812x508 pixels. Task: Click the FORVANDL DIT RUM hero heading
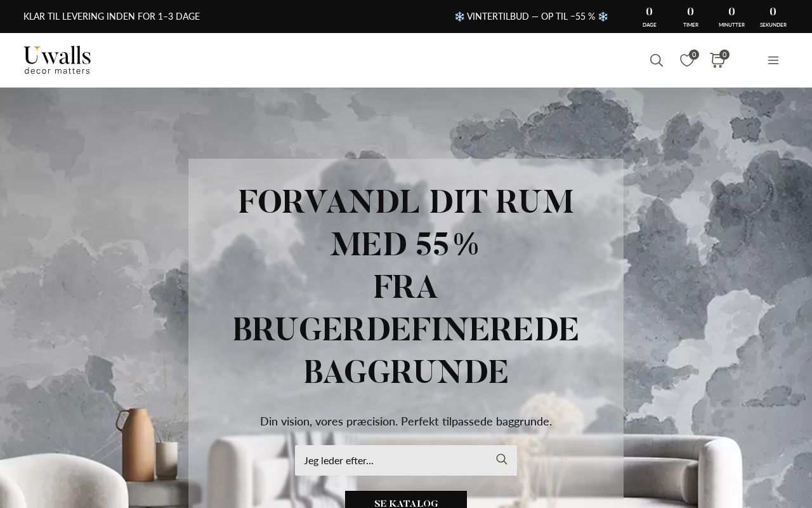[406, 286]
